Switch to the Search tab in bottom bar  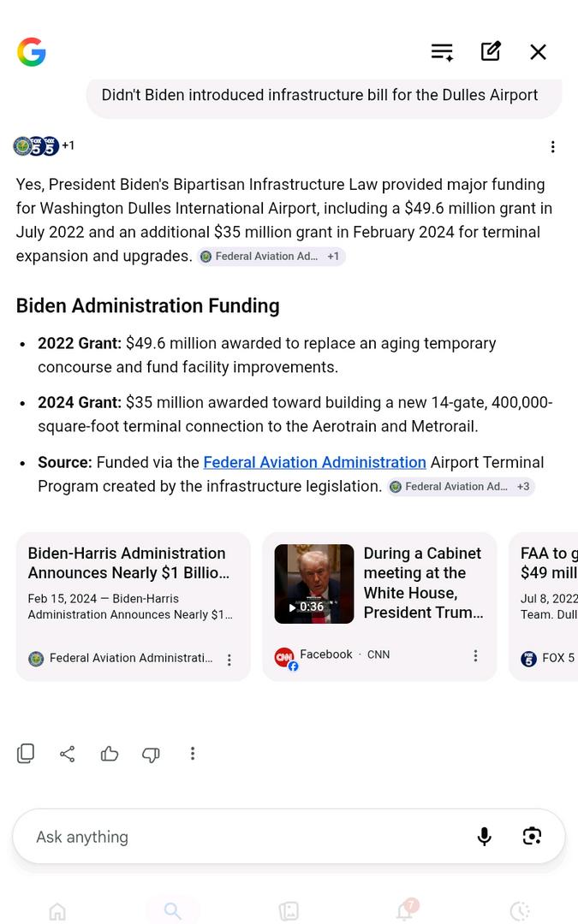(173, 910)
